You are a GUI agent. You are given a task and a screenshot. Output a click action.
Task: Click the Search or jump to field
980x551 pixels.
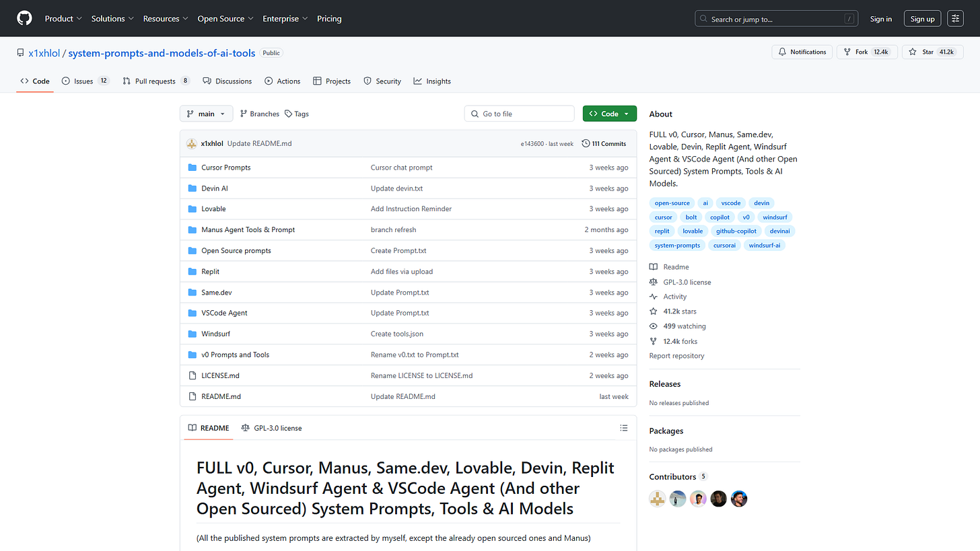777,19
